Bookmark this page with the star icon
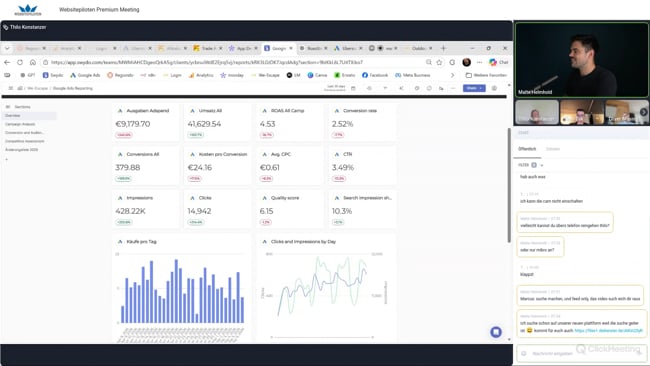This screenshot has height=366, width=650. click(439, 62)
